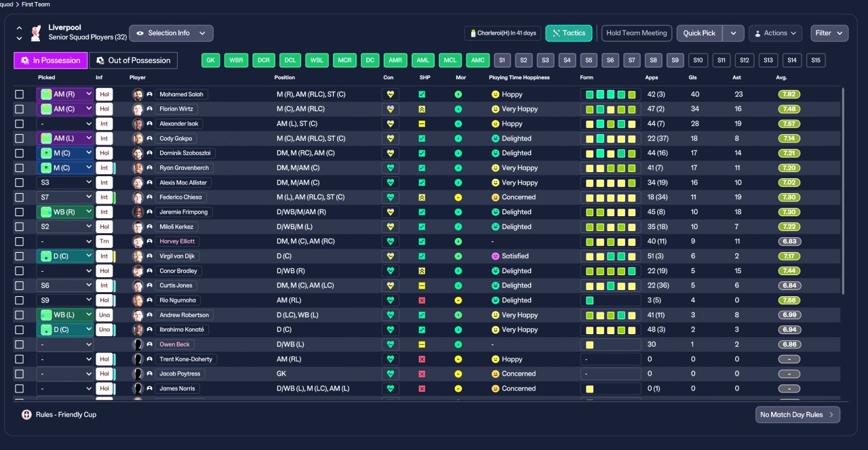
Task: Click Jacob Poytress's morale icon
Action: (458, 374)
